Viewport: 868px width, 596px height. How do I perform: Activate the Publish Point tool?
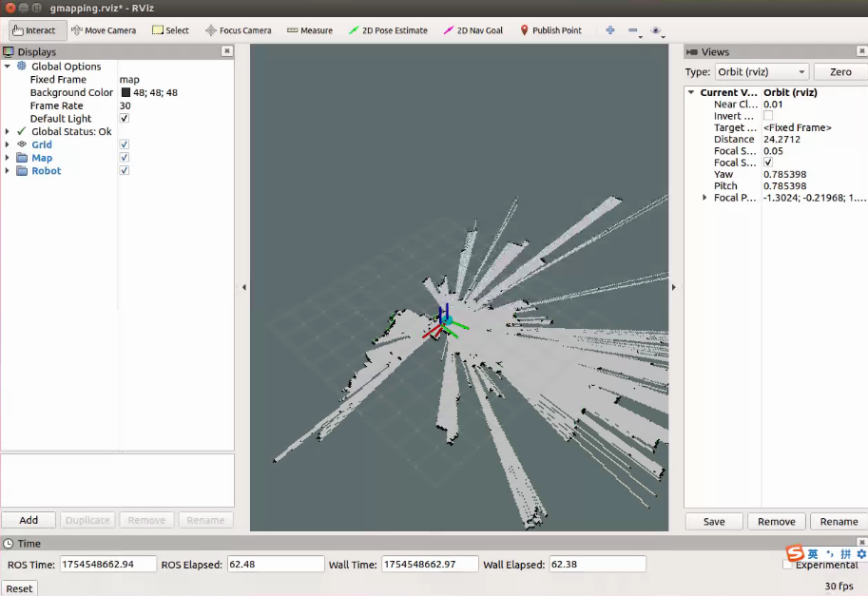(x=550, y=30)
